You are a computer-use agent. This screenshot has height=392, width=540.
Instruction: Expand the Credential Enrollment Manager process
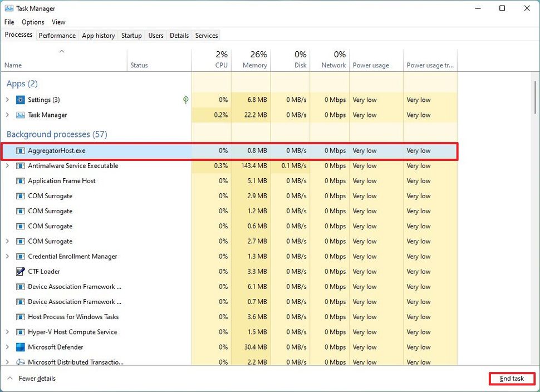[7, 257]
